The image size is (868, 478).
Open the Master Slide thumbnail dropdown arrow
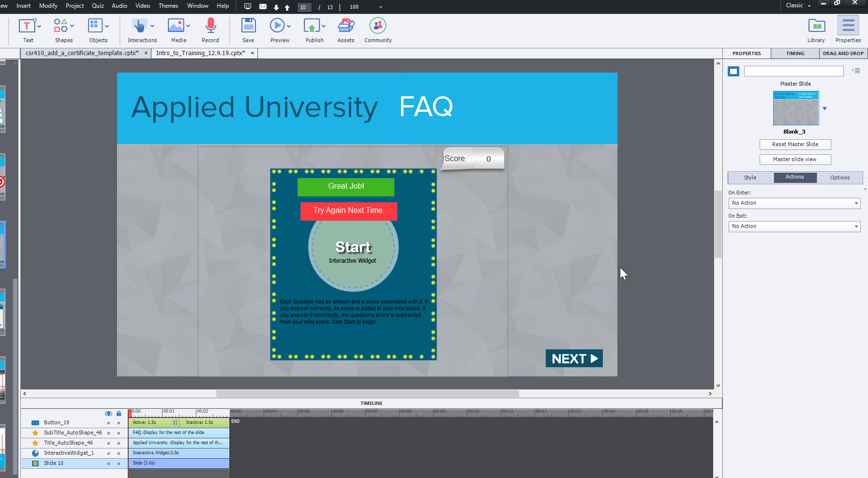pyautogui.click(x=825, y=109)
